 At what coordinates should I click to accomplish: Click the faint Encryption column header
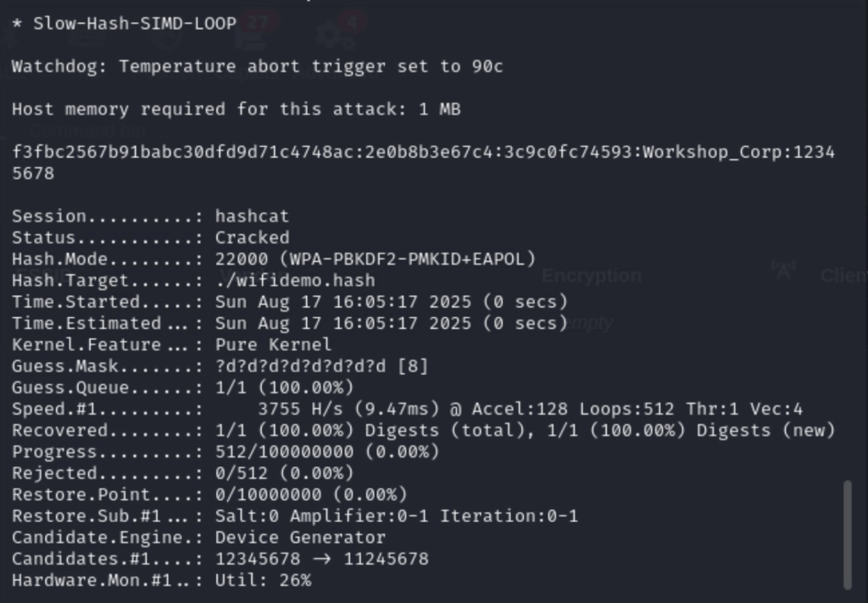[591, 276]
